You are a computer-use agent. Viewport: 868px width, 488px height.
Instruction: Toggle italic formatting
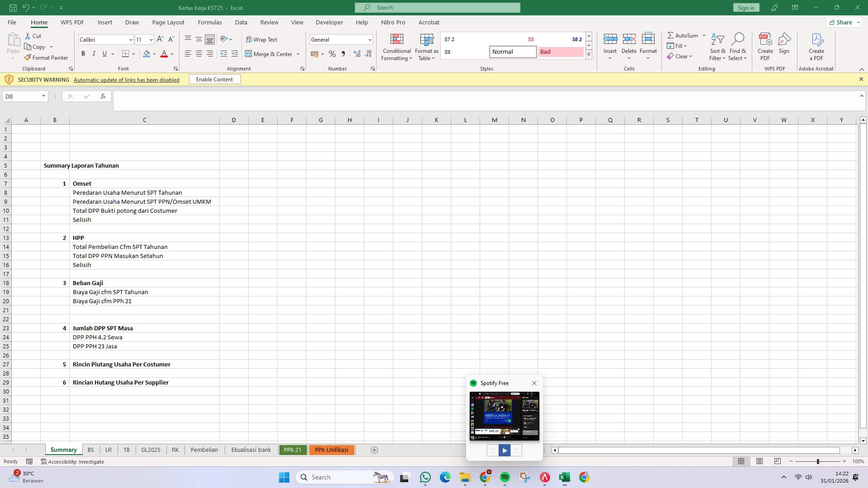tap(94, 54)
